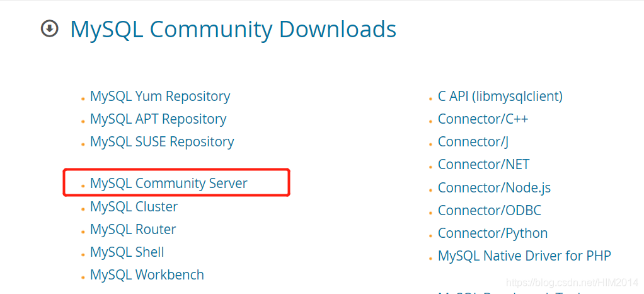Open the Connector/J link
This screenshot has height=294, width=644.
coord(473,142)
